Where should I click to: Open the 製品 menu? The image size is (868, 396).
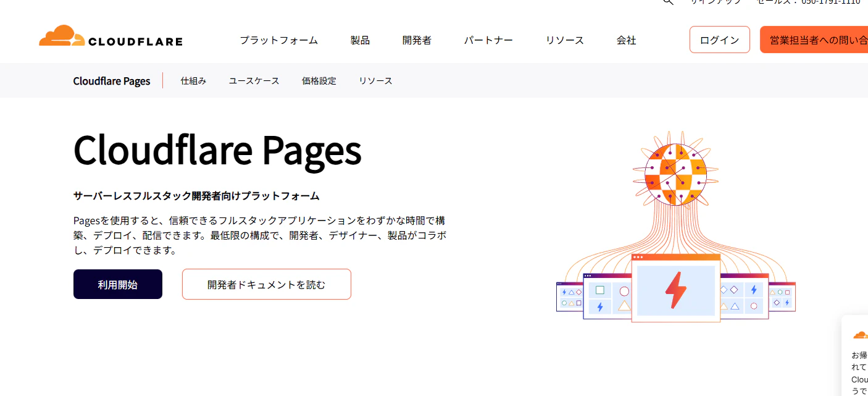[x=360, y=40]
